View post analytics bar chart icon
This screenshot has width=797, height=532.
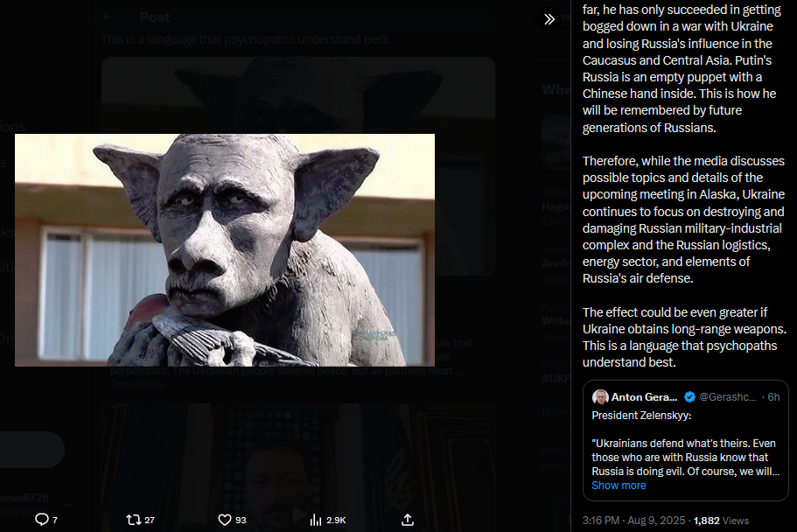click(316, 519)
